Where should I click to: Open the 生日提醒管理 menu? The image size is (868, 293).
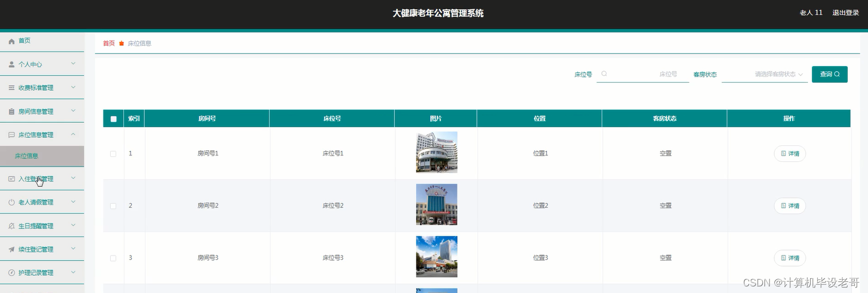click(x=42, y=226)
